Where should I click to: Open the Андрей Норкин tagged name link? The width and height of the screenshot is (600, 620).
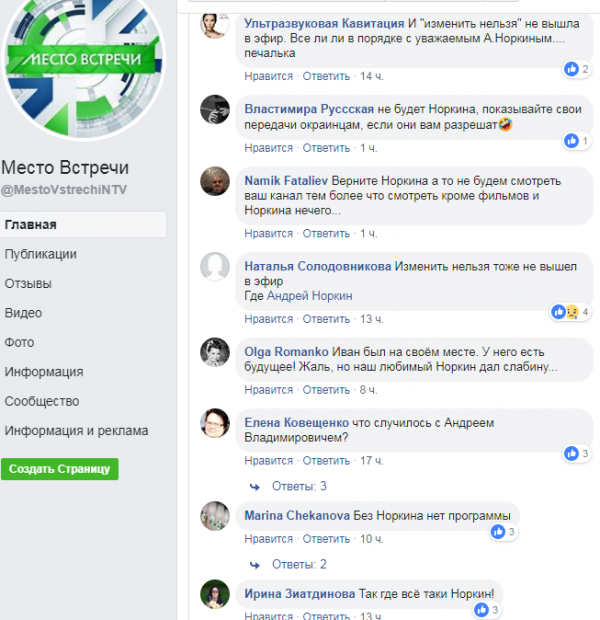309,296
